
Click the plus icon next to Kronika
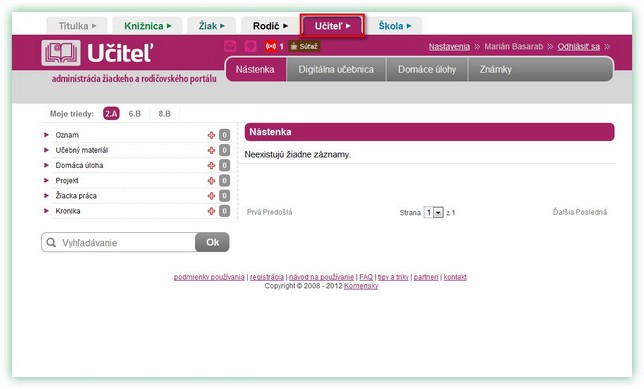[x=211, y=211]
